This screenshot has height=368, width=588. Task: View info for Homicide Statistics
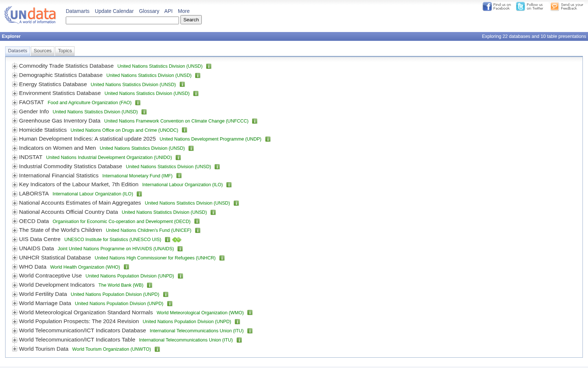click(184, 130)
